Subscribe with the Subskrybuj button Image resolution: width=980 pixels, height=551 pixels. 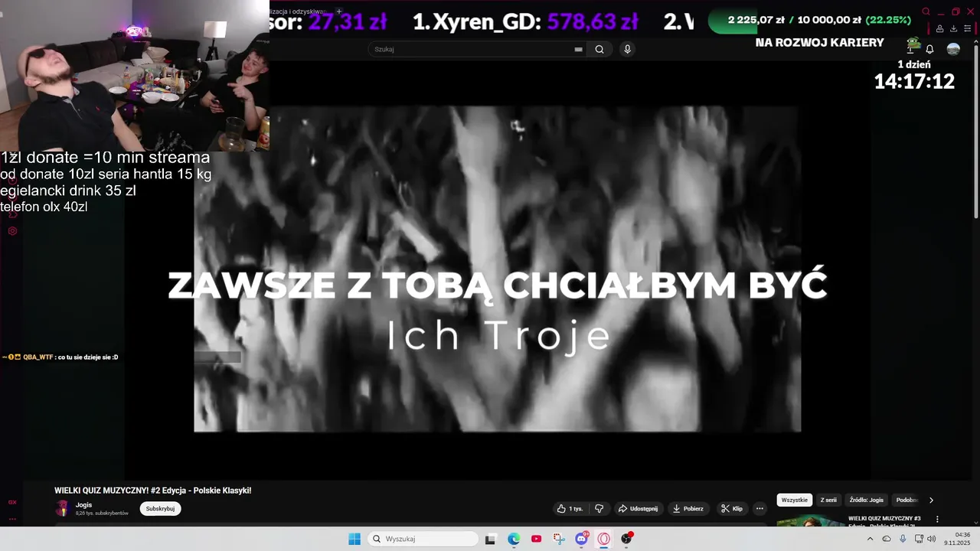click(160, 509)
